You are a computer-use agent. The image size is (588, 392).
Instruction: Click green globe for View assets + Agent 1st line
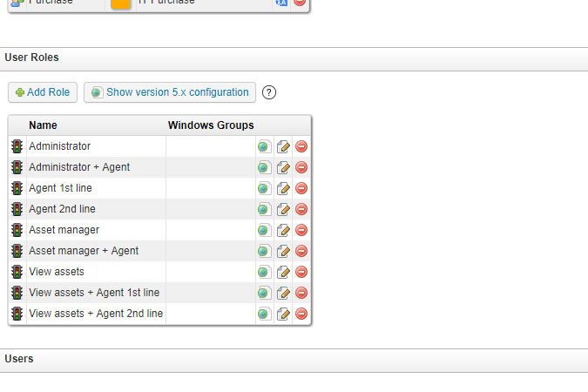264,293
